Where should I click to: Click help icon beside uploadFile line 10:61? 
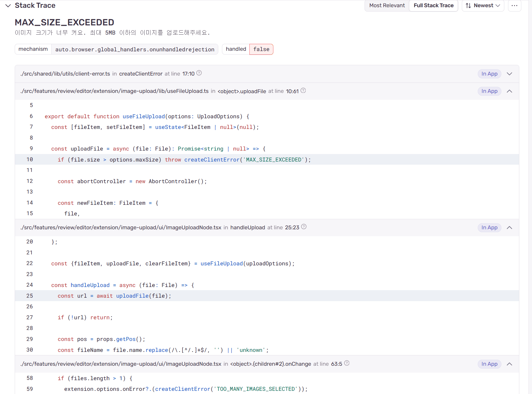click(303, 91)
